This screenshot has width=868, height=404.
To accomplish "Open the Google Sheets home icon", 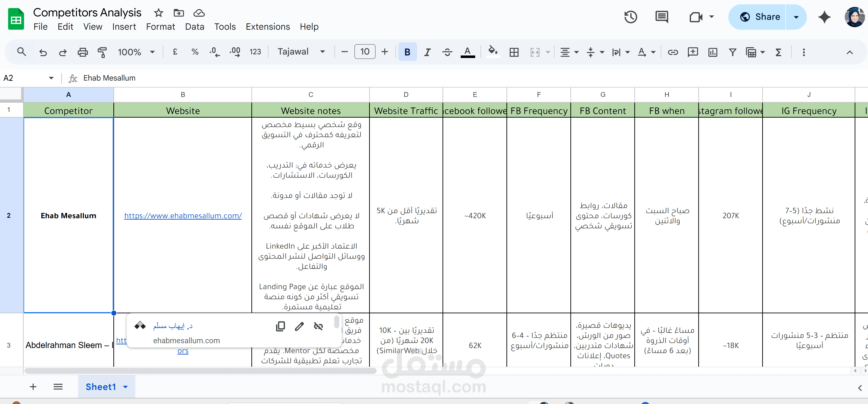I will [x=16, y=19].
